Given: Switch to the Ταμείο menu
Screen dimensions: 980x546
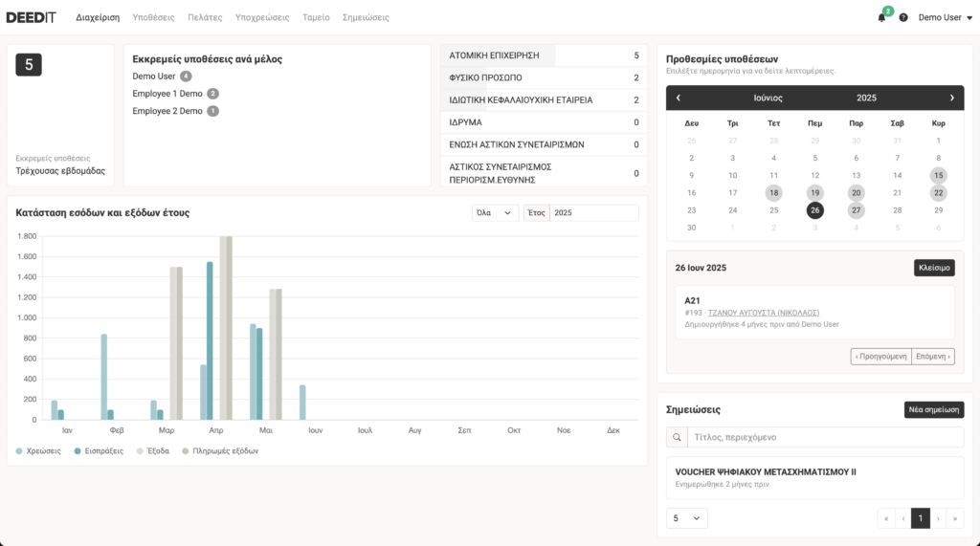Looking at the screenshot, I should click(x=316, y=17).
